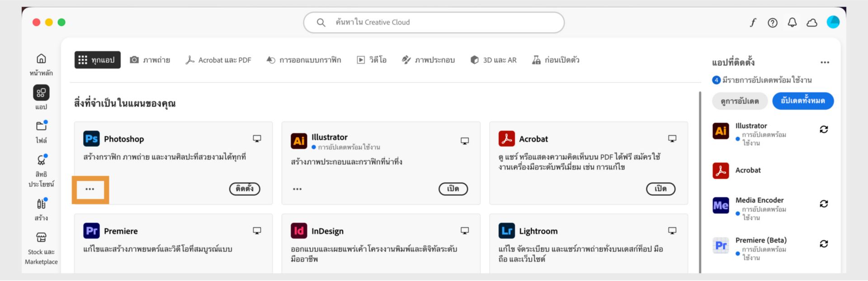Open the help question mark icon
Viewport: 868px width, 281px height.
coord(773,23)
